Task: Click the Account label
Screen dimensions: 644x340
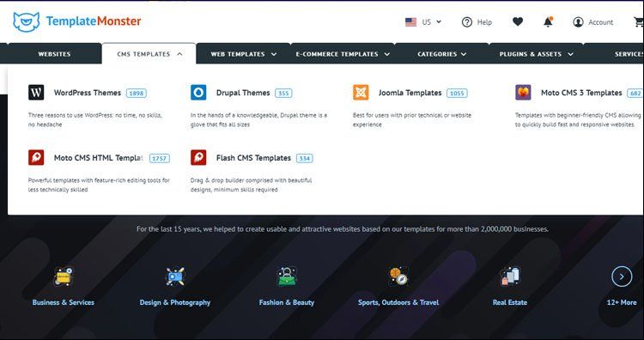Action: point(600,22)
